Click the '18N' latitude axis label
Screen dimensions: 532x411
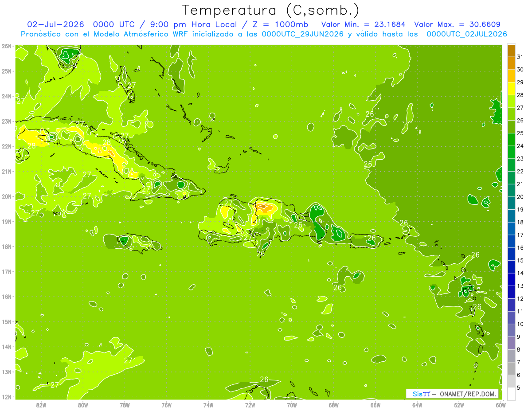pos(6,247)
